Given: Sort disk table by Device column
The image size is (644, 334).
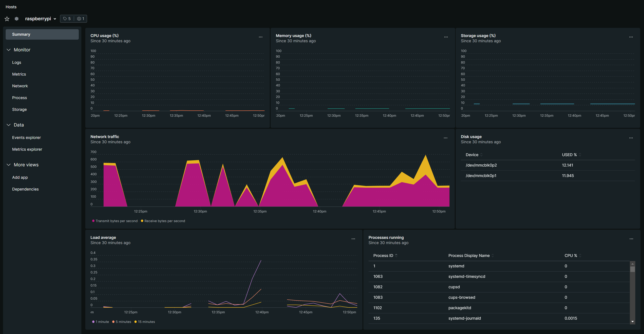Looking at the screenshot, I should pos(474,155).
